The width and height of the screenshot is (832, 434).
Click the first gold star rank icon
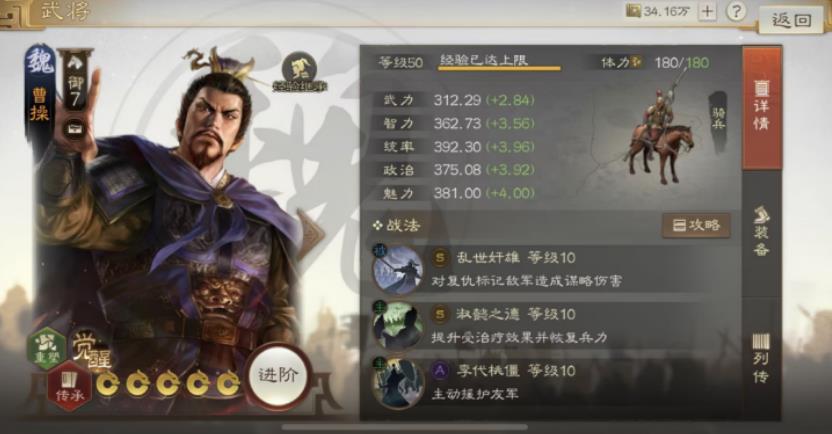pos(108,384)
